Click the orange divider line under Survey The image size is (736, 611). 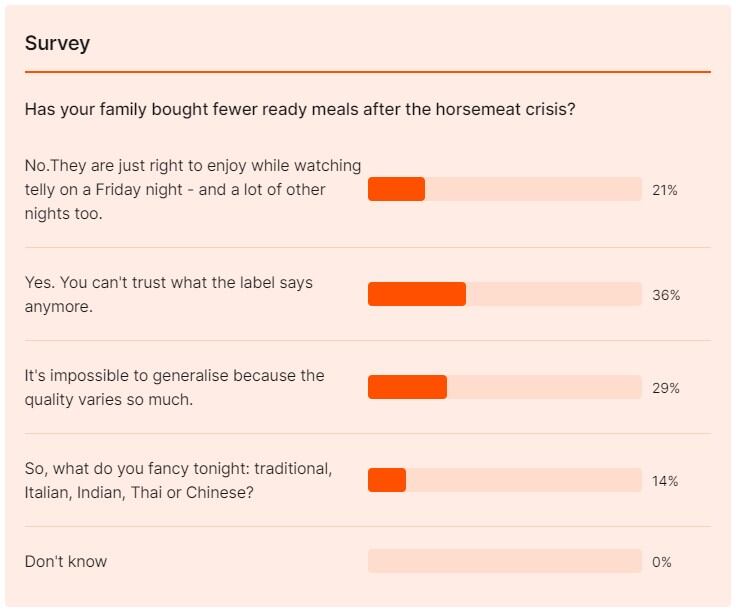coord(367,72)
